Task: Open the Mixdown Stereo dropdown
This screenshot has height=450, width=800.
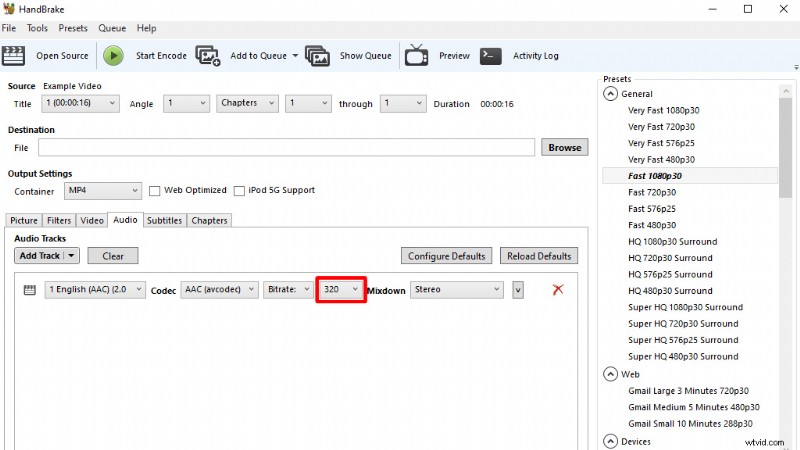Action: (457, 290)
